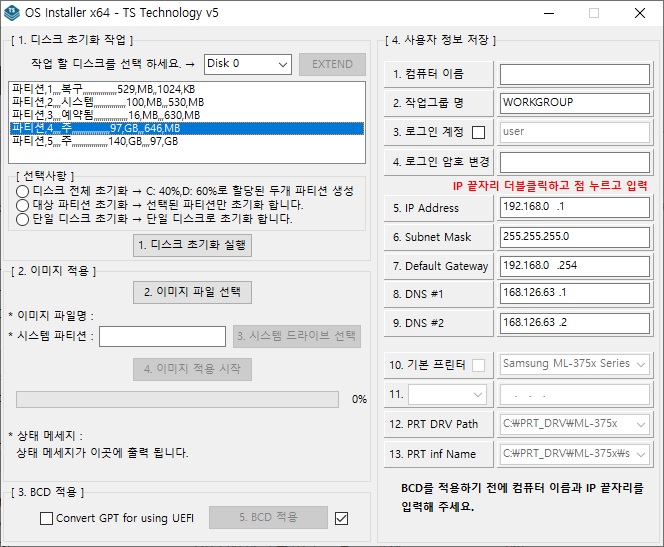Image resolution: width=664 pixels, height=547 pixels.
Task: Open the PRT inf Name dropdown
Action: pyautogui.click(x=575, y=454)
